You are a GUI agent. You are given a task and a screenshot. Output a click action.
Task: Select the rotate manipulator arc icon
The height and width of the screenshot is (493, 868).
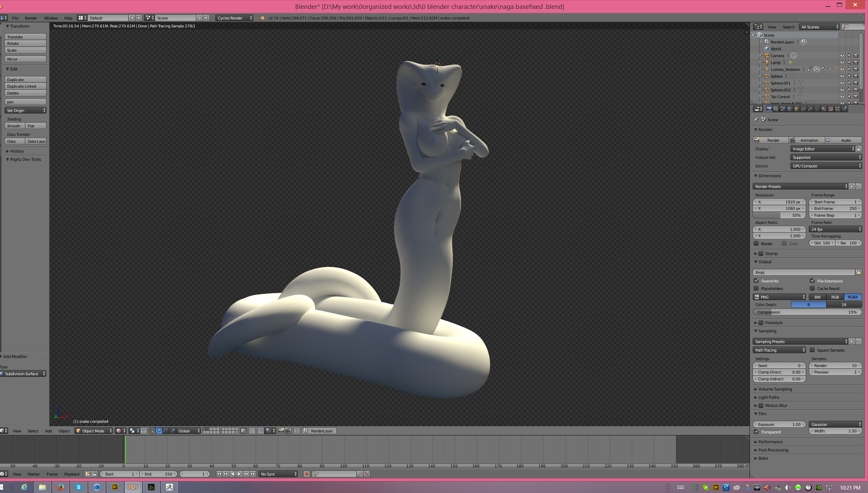[x=166, y=431]
